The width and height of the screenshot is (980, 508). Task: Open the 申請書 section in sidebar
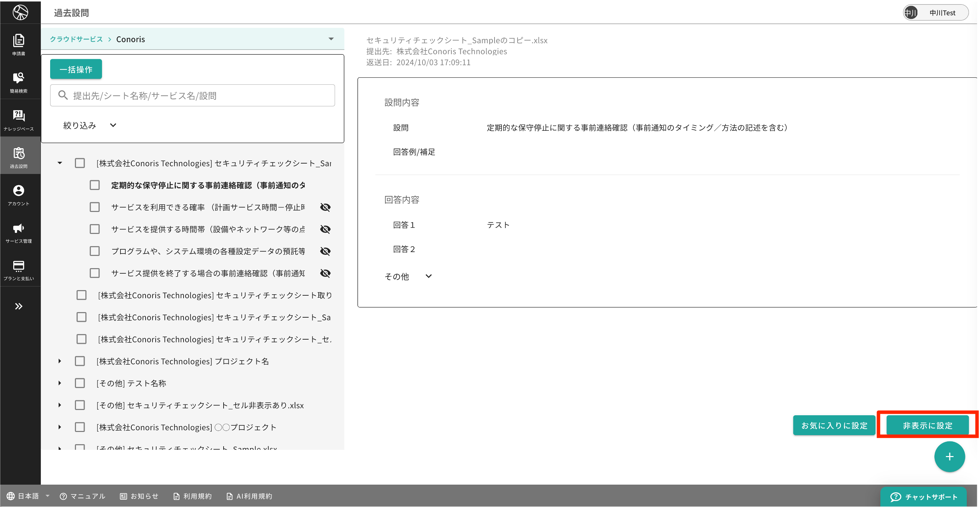(19, 45)
